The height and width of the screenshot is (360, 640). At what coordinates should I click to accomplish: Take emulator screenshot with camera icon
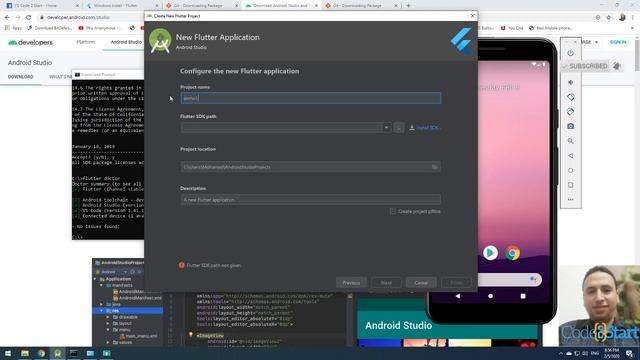(x=571, y=127)
